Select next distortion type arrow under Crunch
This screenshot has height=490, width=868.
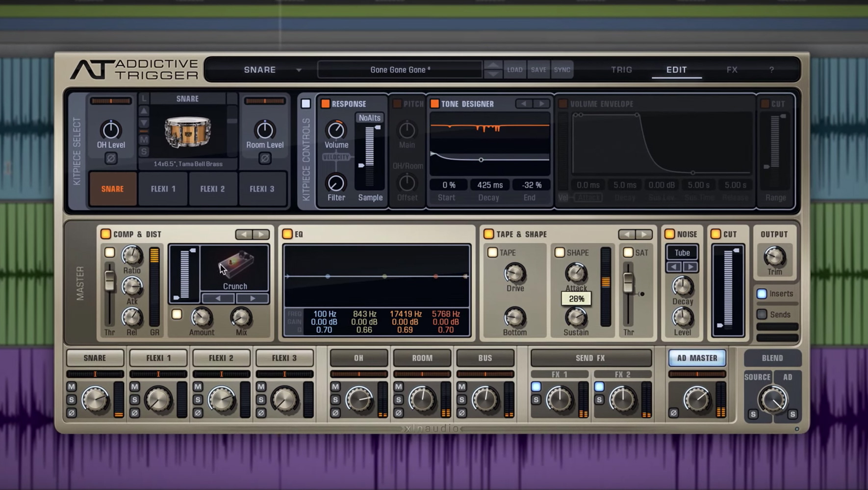tap(252, 298)
